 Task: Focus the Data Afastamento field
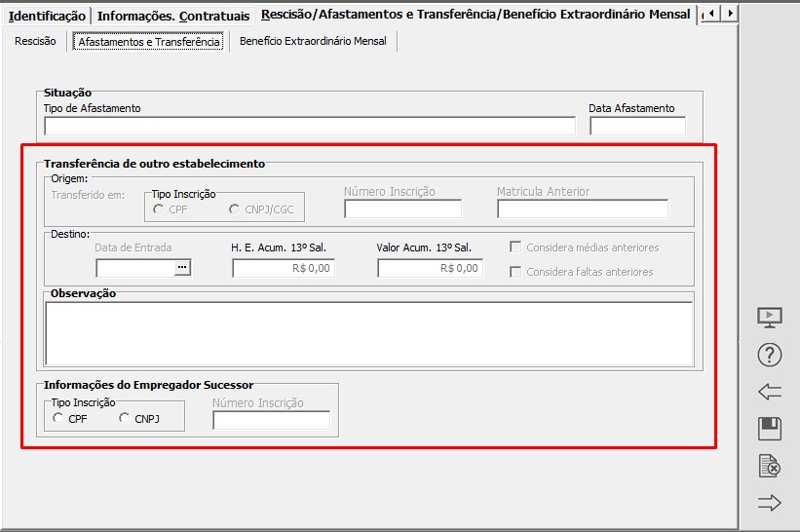(637, 127)
